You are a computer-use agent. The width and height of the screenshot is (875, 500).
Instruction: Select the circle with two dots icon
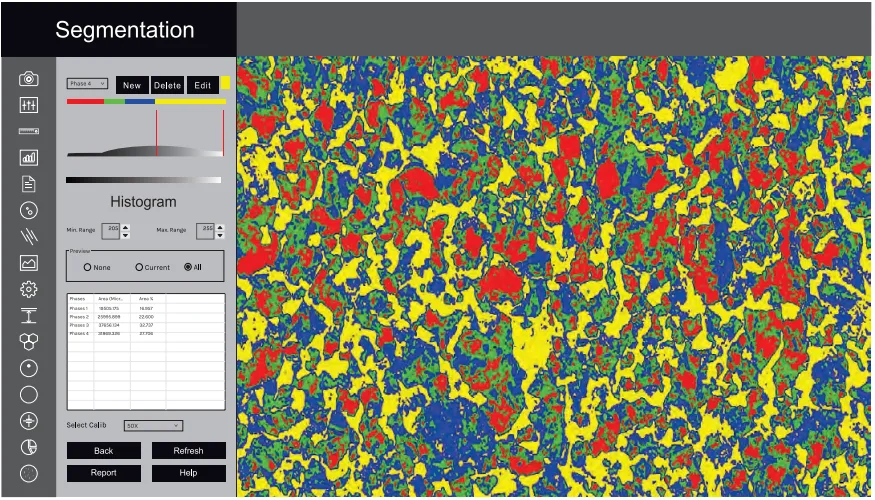28,210
